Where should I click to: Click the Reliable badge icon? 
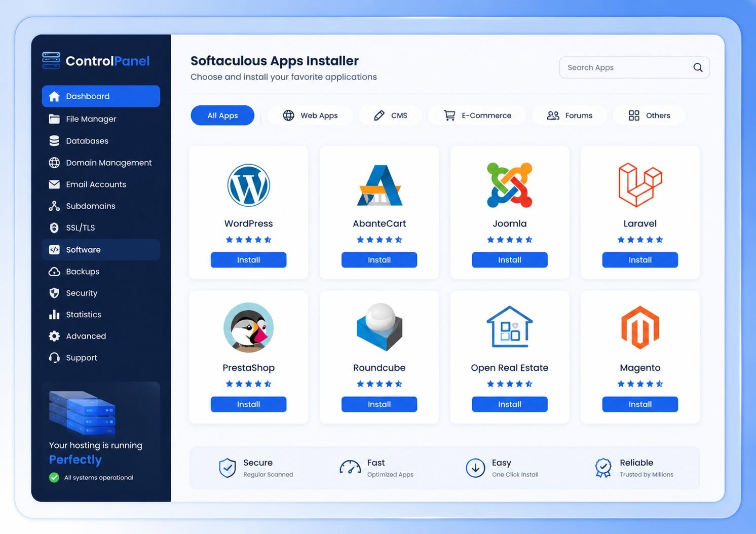tap(603, 468)
